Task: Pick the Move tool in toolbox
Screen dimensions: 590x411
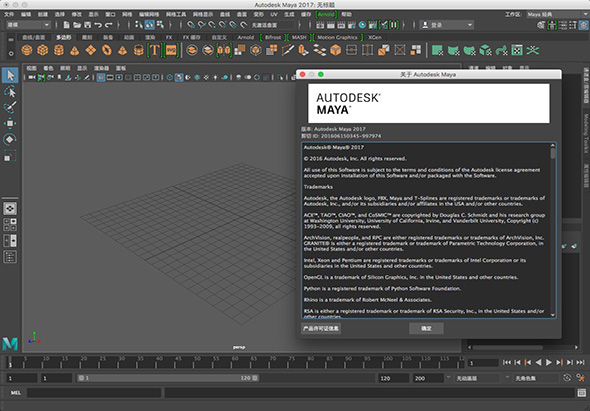Action: [x=10, y=123]
